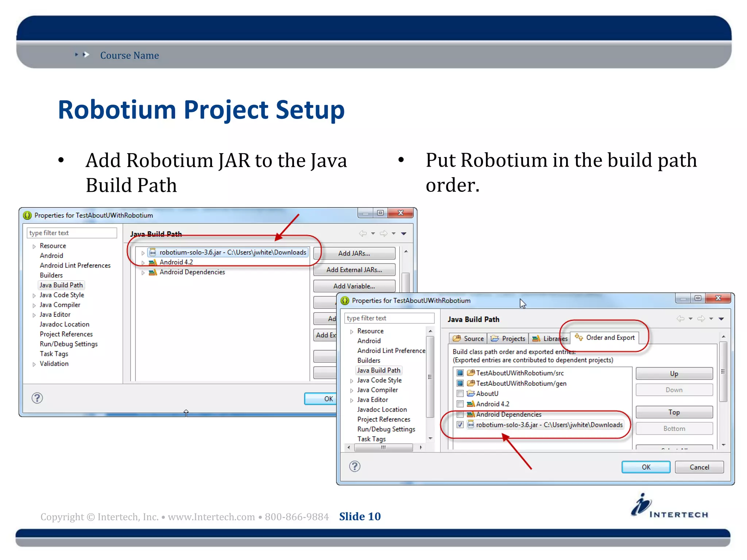Click the Top button
This screenshot has width=747, height=560.
[x=674, y=412]
